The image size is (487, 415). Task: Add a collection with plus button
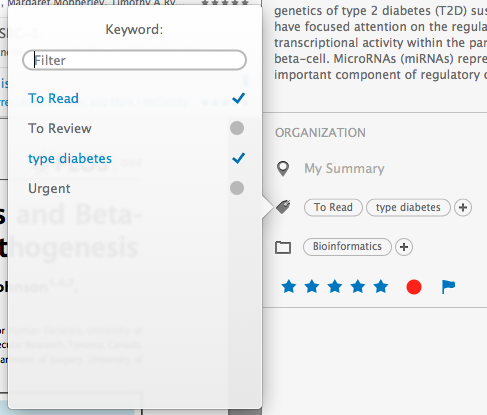pos(404,247)
